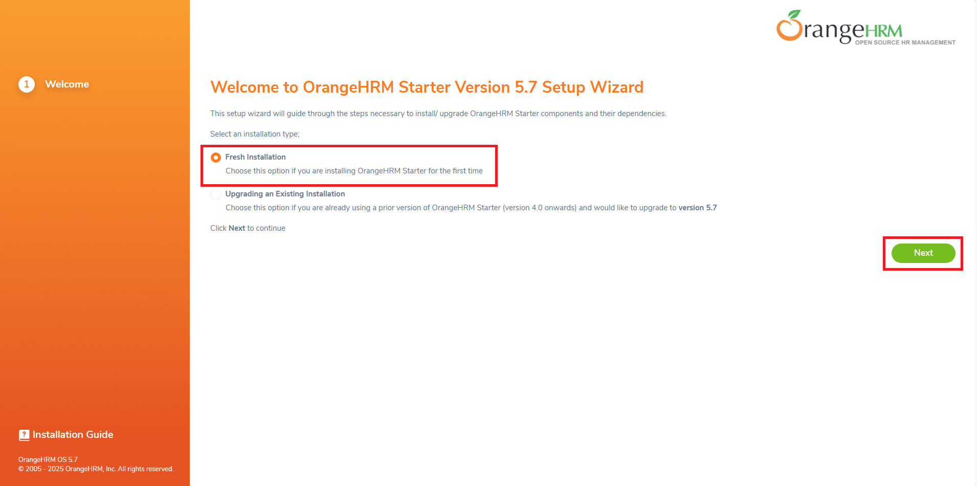Click the step 1 circle icon
The width and height of the screenshot is (980, 486).
tap(27, 84)
